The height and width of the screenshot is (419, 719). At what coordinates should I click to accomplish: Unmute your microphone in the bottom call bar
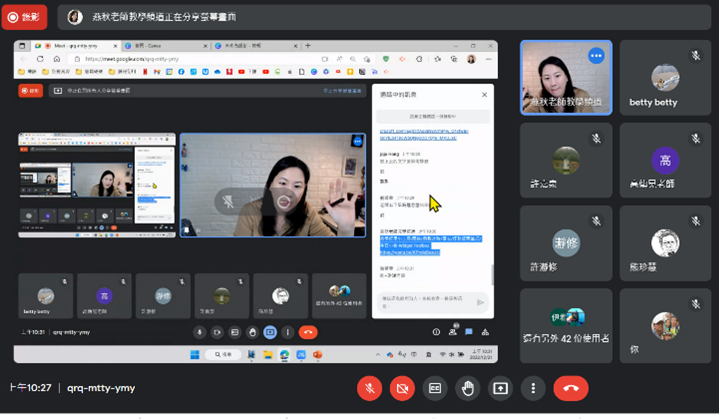pyautogui.click(x=369, y=388)
